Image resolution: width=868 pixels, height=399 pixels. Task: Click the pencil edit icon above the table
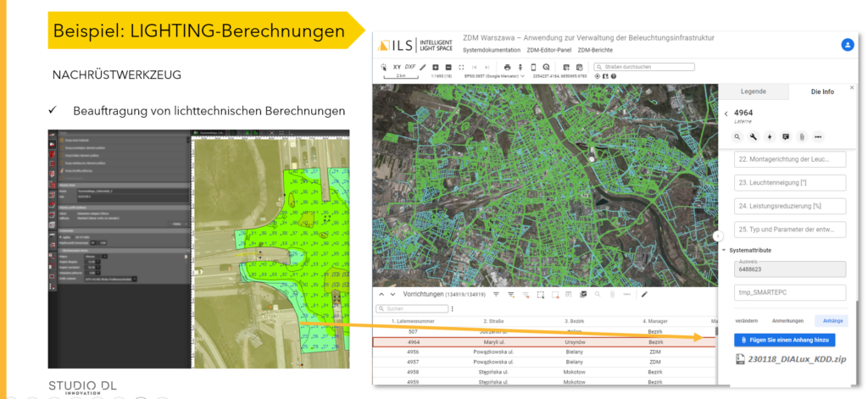(644, 294)
